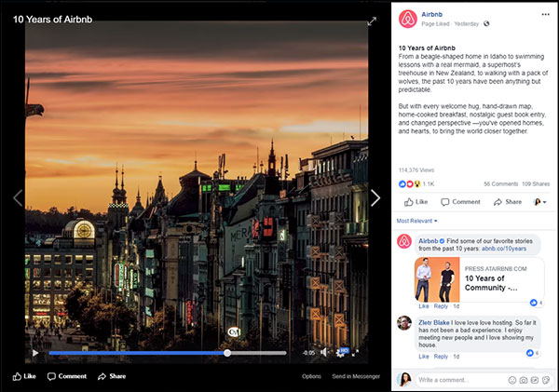The height and width of the screenshot is (392, 559).
Task: Insert an emoji into the comment
Action: pyautogui.click(x=512, y=380)
